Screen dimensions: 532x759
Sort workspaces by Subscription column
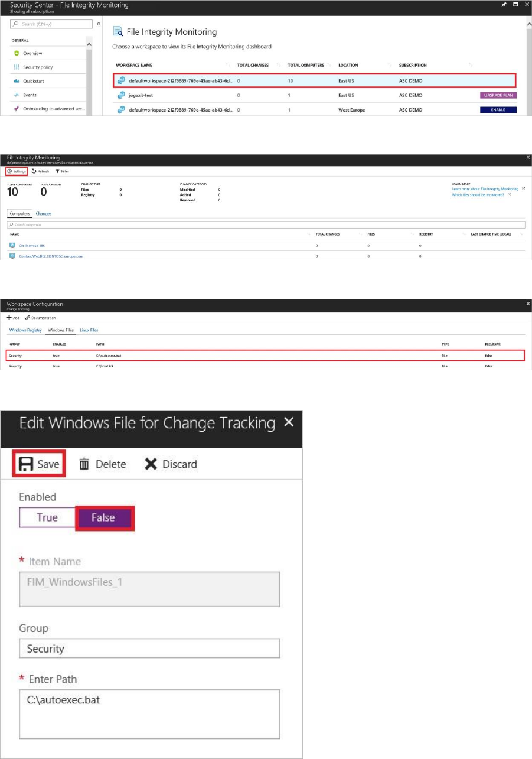point(413,65)
